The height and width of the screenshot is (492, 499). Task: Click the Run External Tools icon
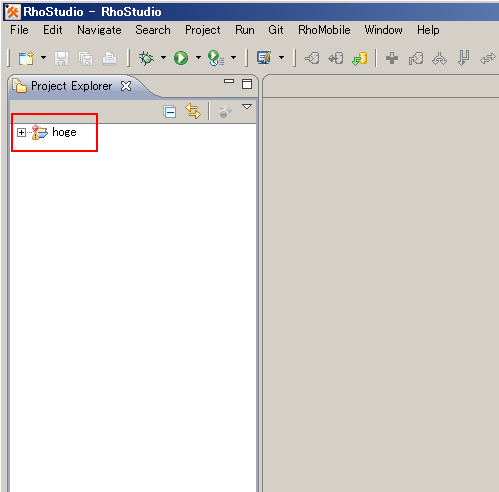pyautogui.click(x=216, y=58)
